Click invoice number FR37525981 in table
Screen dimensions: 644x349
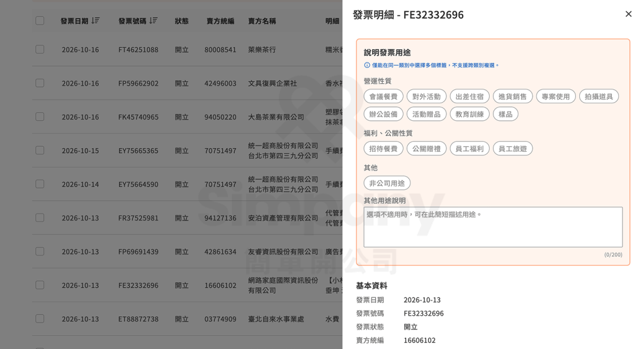coord(138,218)
